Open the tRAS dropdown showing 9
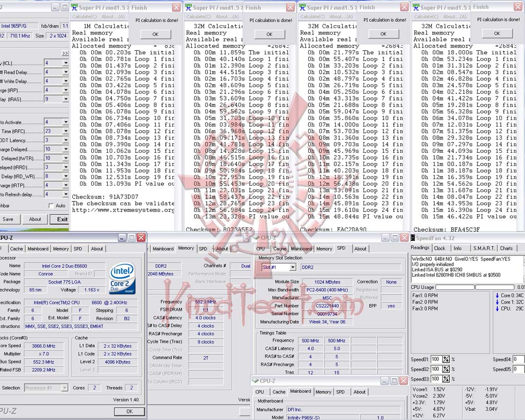This screenshot has width=525, height=420. click(66, 99)
